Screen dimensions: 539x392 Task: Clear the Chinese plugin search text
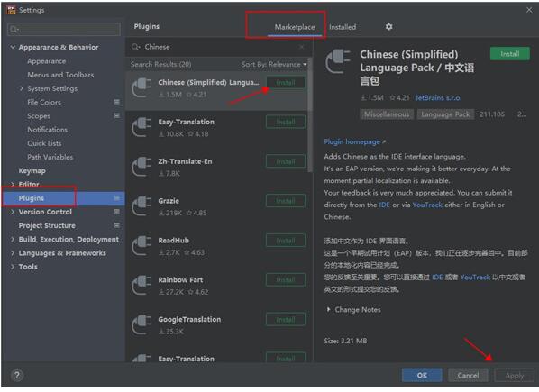301,47
